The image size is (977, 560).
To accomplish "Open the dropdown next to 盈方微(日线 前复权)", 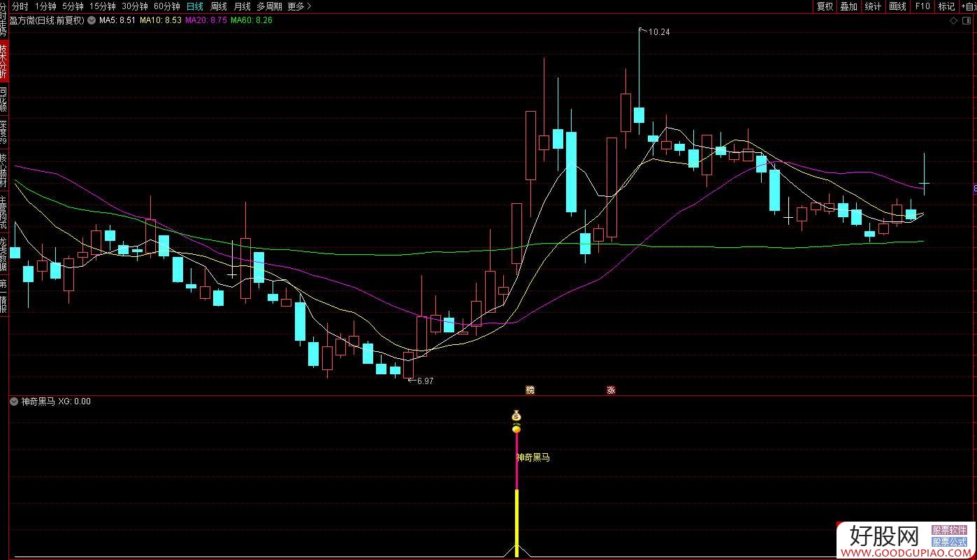I will (x=91, y=20).
